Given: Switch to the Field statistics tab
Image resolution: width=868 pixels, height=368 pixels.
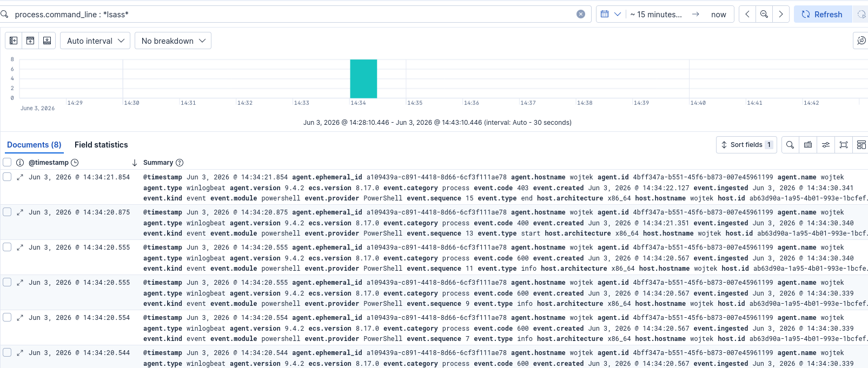Looking at the screenshot, I should pyautogui.click(x=101, y=145).
